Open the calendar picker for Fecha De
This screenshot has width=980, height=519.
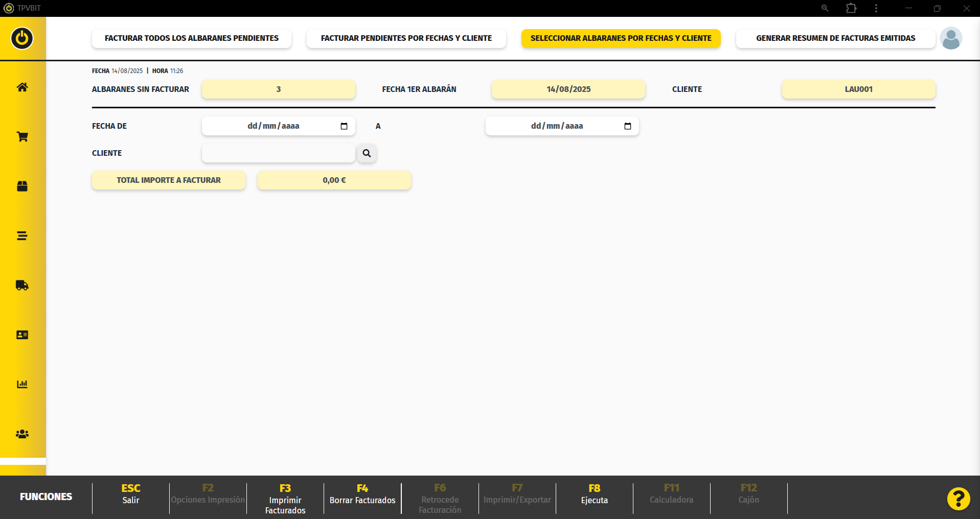(344, 126)
